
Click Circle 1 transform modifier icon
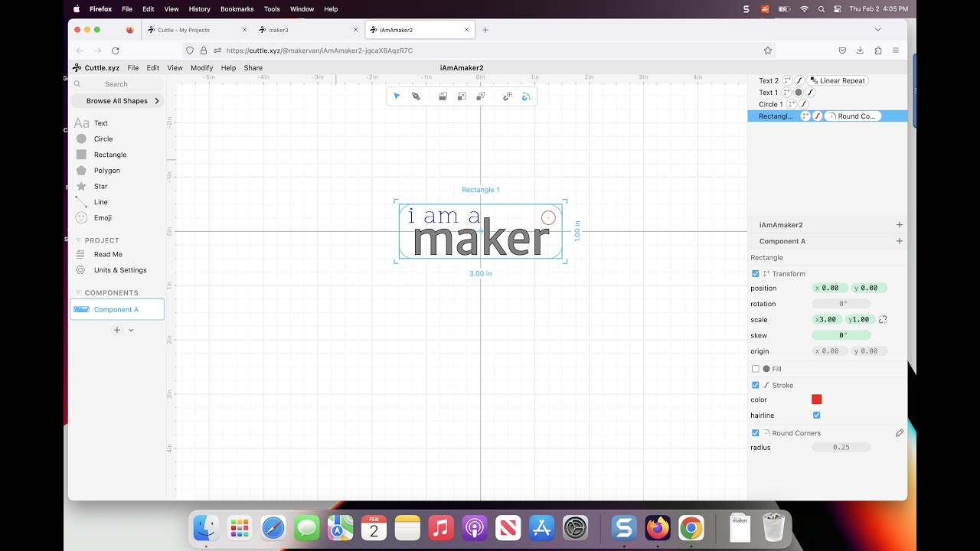coord(792,104)
